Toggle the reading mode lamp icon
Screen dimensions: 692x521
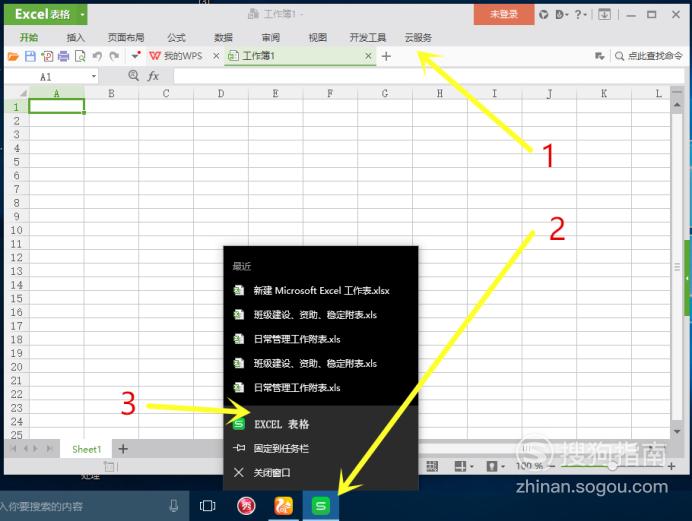coord(491,466)
